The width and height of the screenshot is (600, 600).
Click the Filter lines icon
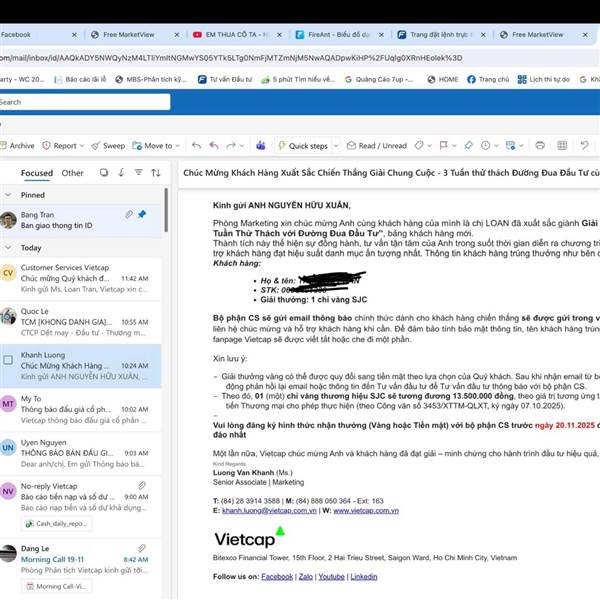(x=139, y=173)
